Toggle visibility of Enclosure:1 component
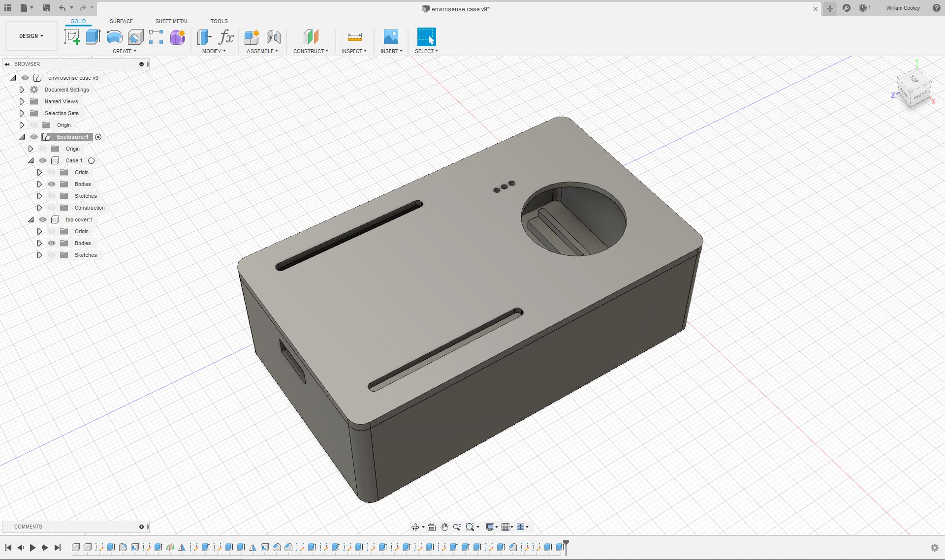945x560 pixels. [x=34, y=137]
